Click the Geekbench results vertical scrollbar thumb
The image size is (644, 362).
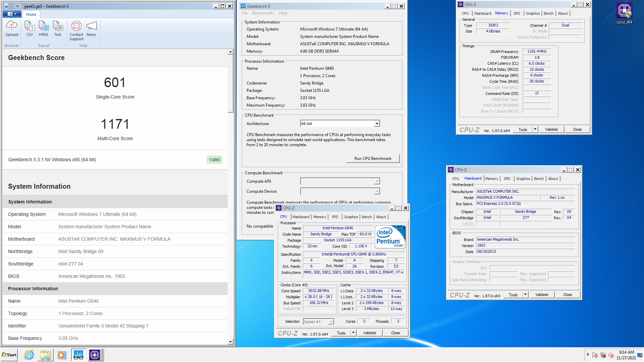click(x=230, y=84)
